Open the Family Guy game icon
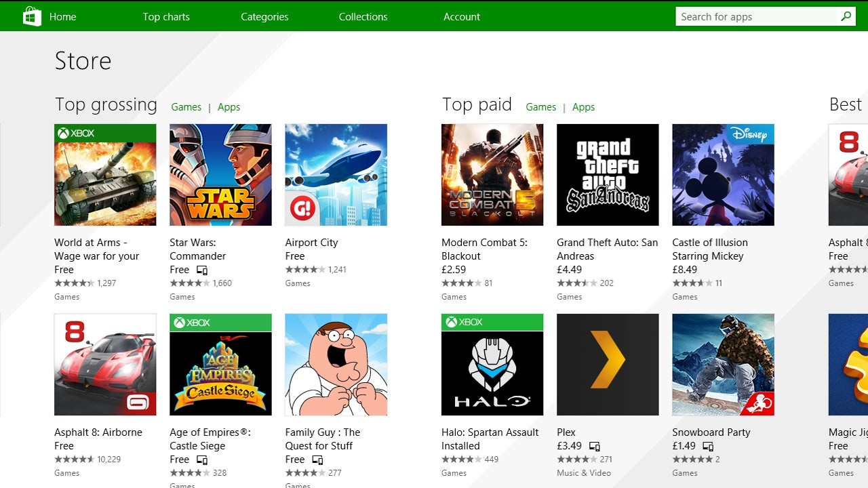 pos(336,365)
